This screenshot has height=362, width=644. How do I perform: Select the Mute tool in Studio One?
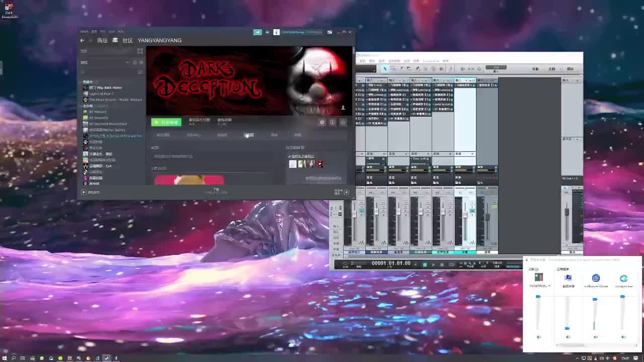click(425, 69)
